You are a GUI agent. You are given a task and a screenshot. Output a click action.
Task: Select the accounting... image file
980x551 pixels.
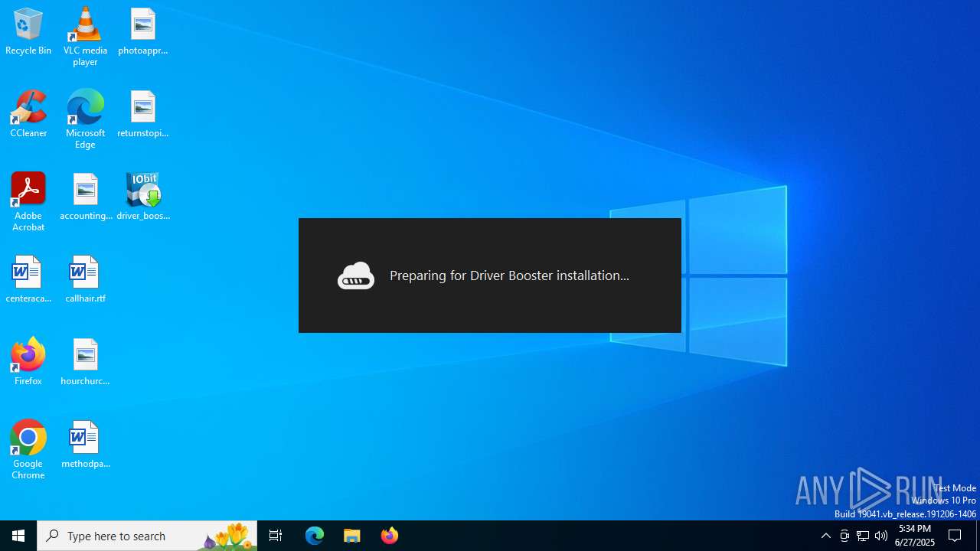click(86, 197)
